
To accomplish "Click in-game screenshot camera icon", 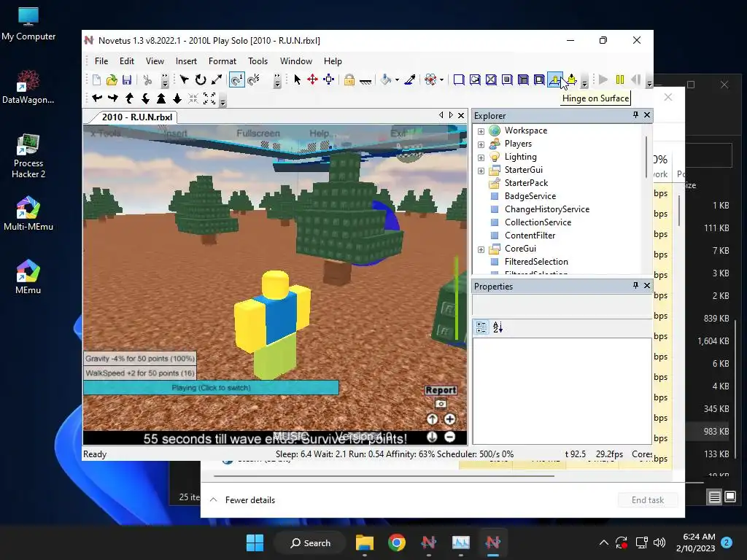I will click(441, 404).
